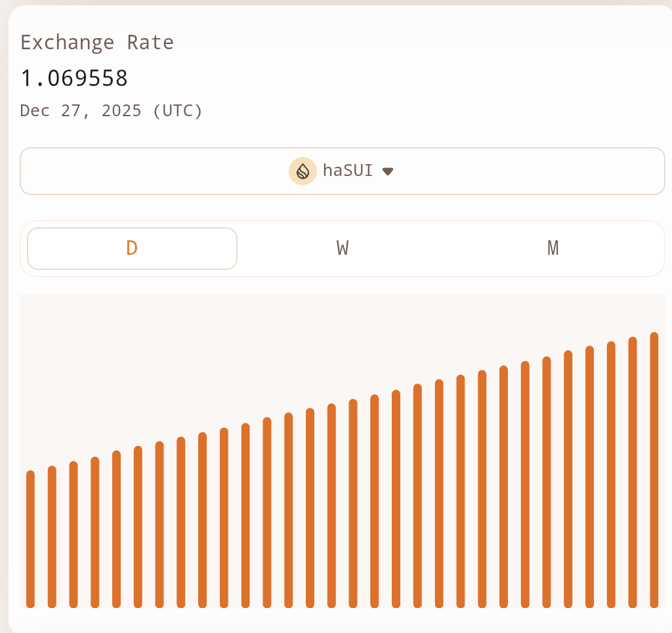Select the D daily tab
The height and width of the screenshot is (633, 672).
(132, 248)
